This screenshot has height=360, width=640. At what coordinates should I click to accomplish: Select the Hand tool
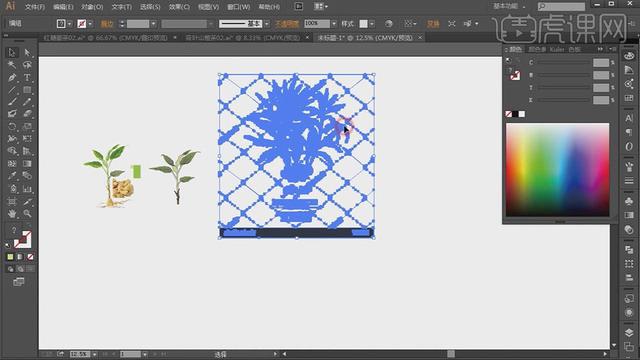click(x=12, y=213)
